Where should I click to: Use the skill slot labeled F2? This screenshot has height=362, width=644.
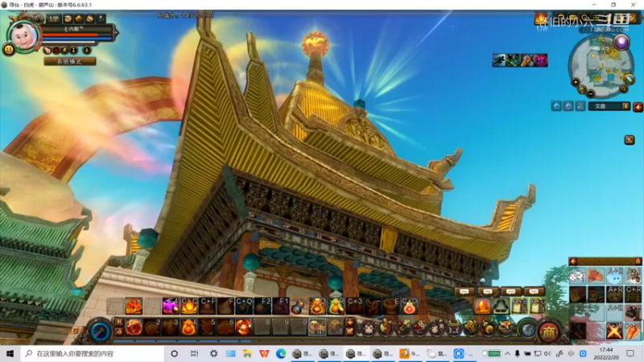[x=262, y=306]
